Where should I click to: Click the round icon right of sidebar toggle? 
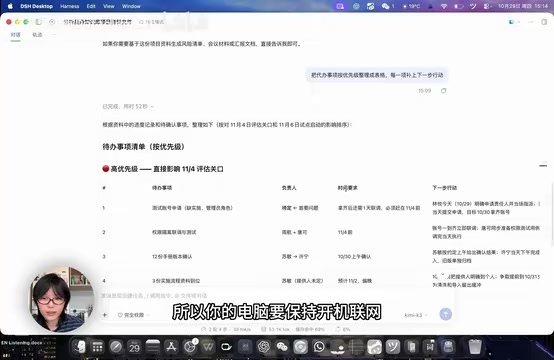click(x=52, y=22)
